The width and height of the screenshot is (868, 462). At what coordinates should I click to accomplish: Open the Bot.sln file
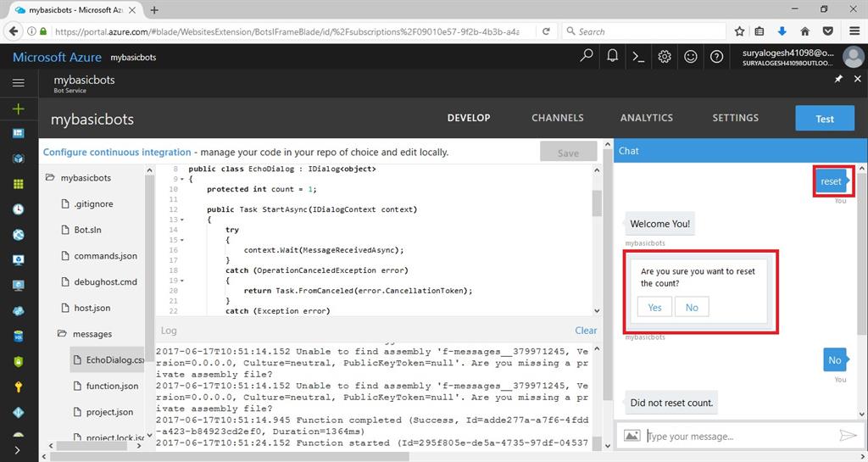[x=81, y=230]
